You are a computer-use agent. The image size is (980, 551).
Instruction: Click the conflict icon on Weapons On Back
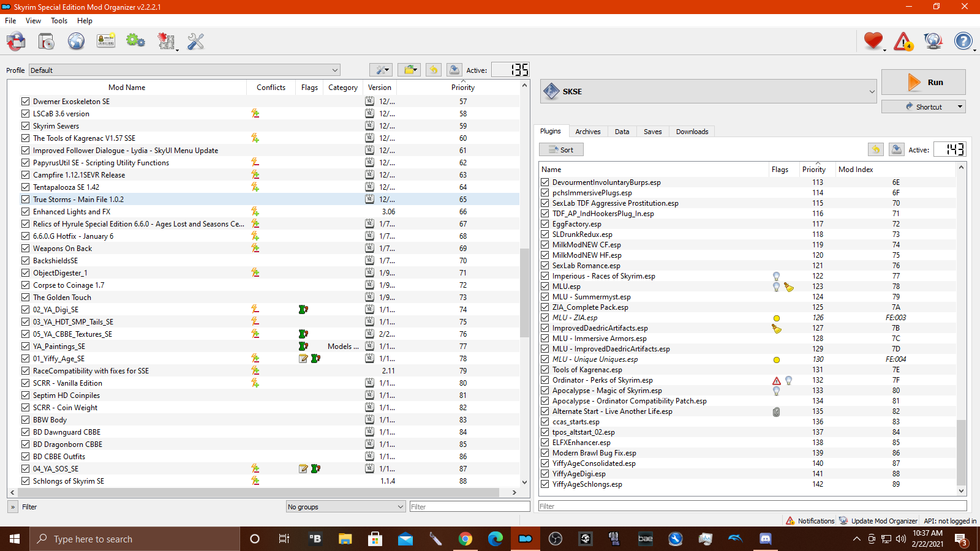tap(255, 248)
